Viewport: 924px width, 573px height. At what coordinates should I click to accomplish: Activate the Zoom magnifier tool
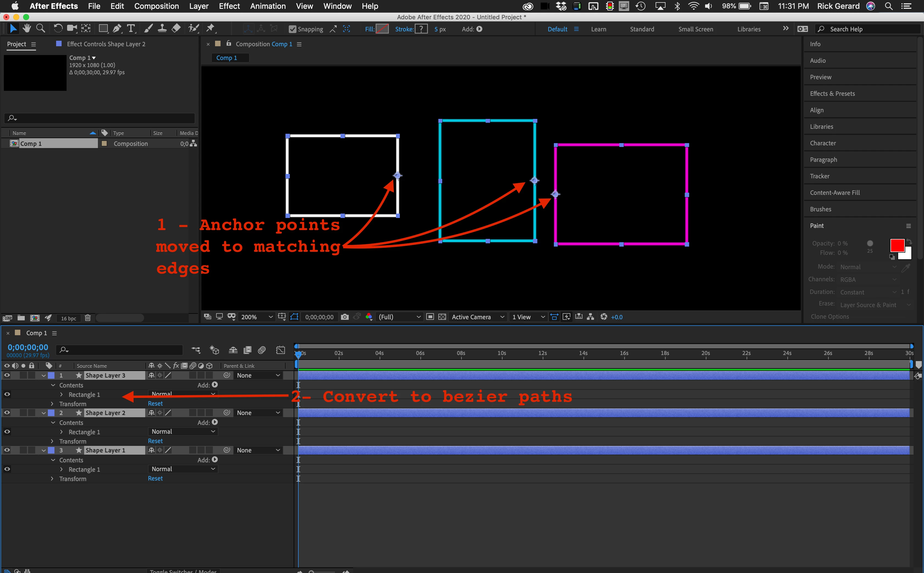(40, 28)
